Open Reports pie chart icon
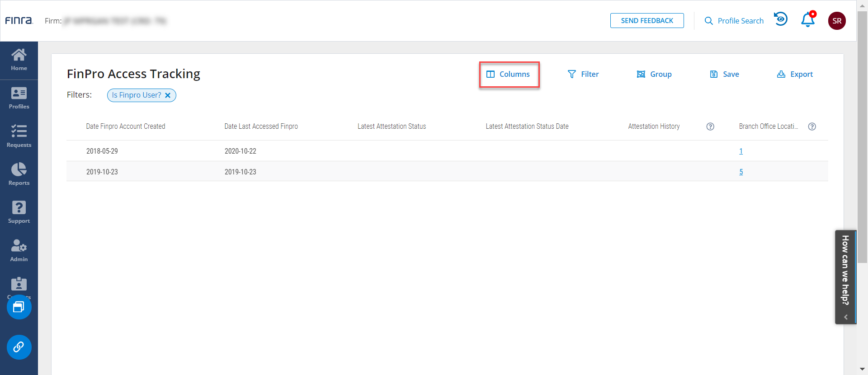Viewport: 868px width, 375px height. [x=19, y=174]
